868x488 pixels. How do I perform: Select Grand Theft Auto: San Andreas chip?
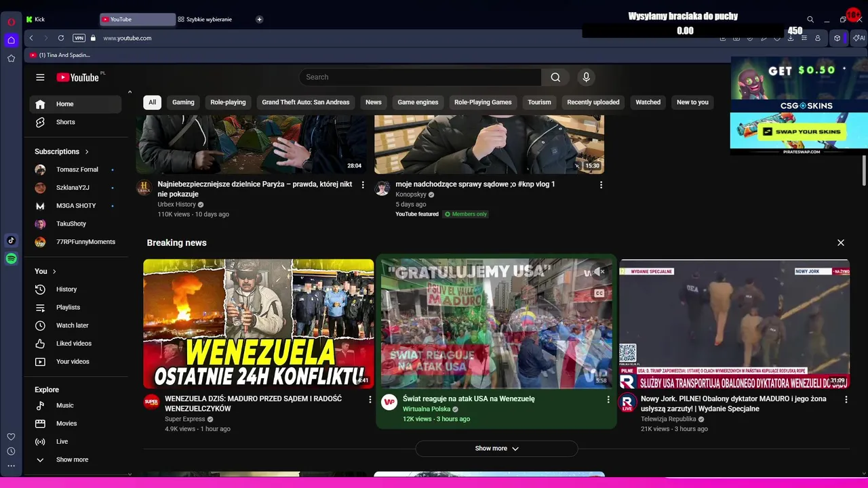coord(306,102)
